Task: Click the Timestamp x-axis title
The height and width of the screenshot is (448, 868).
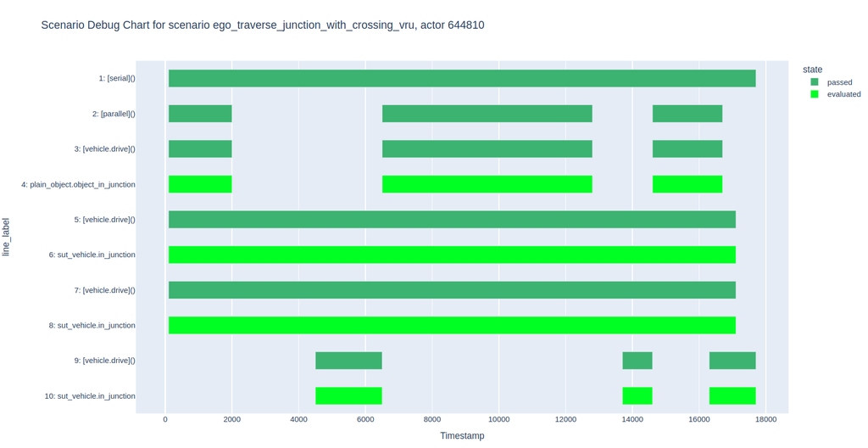Action: click(x=462, y=435)
